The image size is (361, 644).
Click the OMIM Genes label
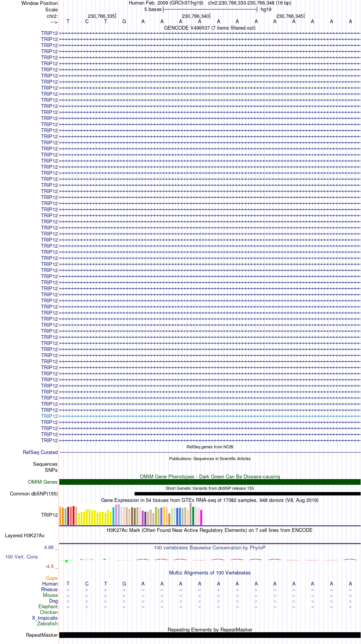click(43, 482)
